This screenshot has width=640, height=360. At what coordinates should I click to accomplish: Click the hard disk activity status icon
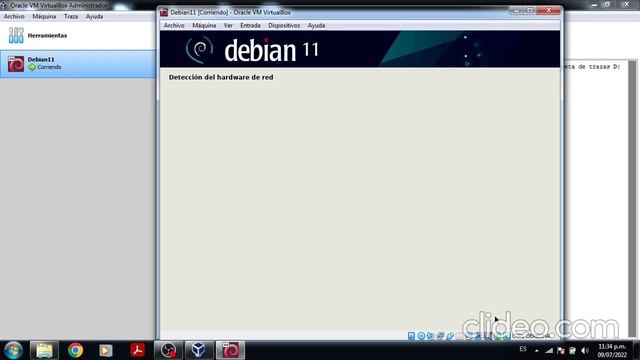click(411, 336)
